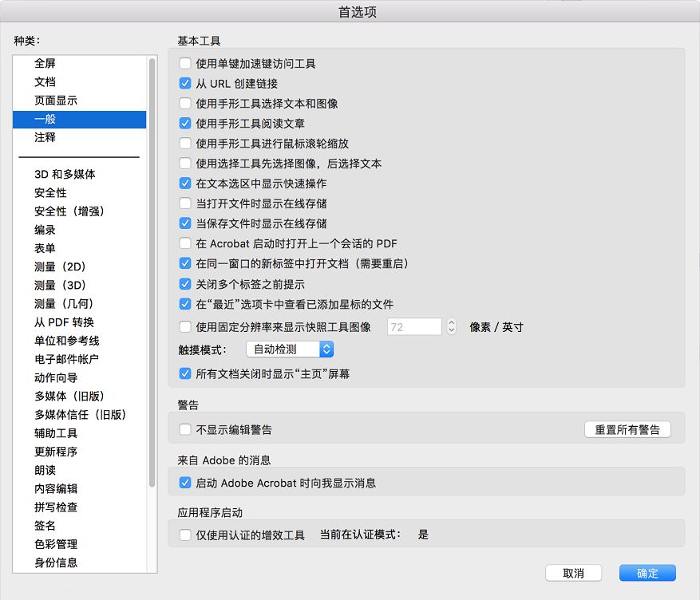Enable 使用手形工具选择文本和图像
The image size is (700, 600).
point(184,101)
